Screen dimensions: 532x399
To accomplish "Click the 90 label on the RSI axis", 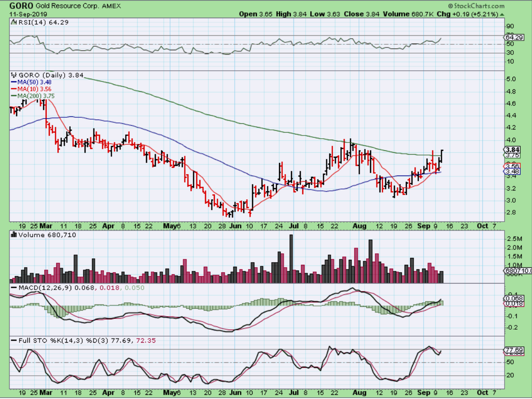I will [x=510, y=27].
